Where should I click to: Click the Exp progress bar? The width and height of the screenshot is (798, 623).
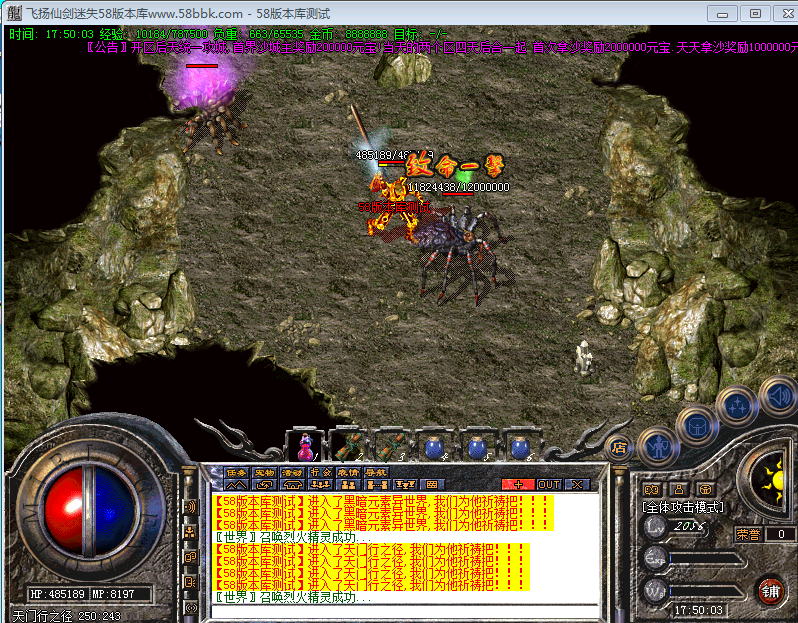tap(706, 559)
